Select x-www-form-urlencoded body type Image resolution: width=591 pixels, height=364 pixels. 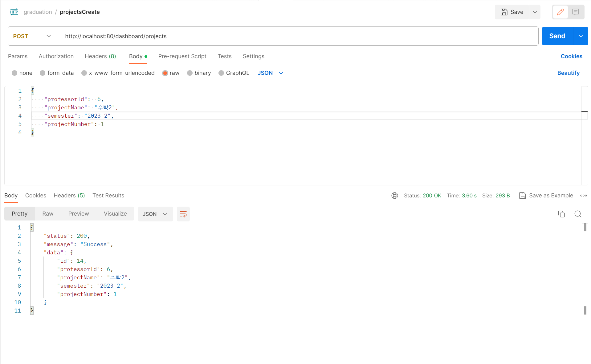pyautogui.click(x=84, y=73)
